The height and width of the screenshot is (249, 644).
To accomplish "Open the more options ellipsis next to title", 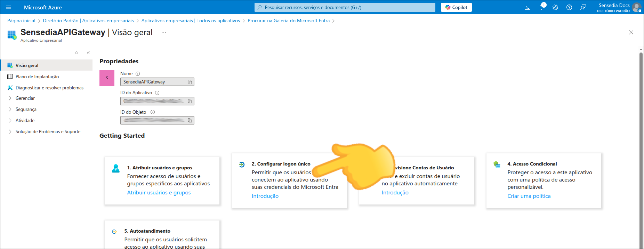I will point(164,32).
